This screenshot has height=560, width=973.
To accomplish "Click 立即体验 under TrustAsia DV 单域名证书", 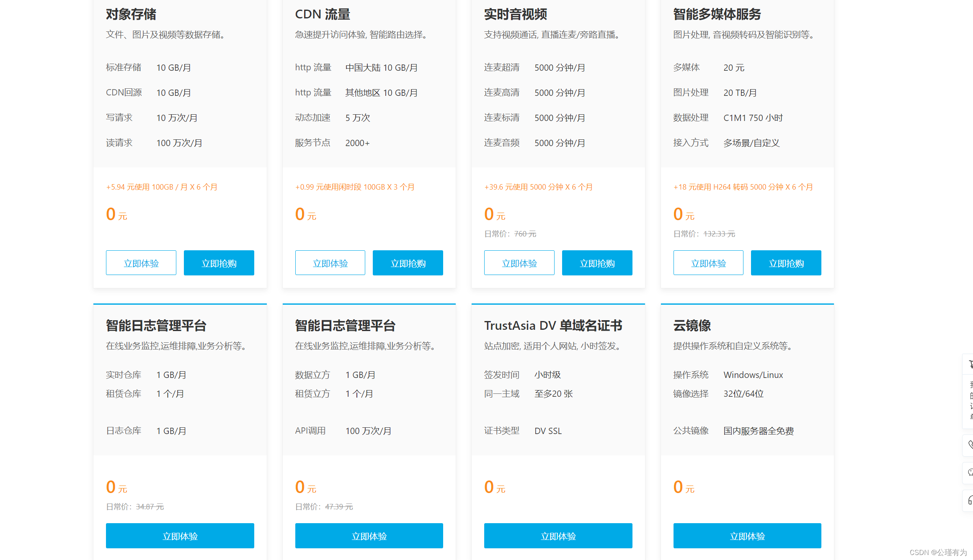I will coord(558,536).
